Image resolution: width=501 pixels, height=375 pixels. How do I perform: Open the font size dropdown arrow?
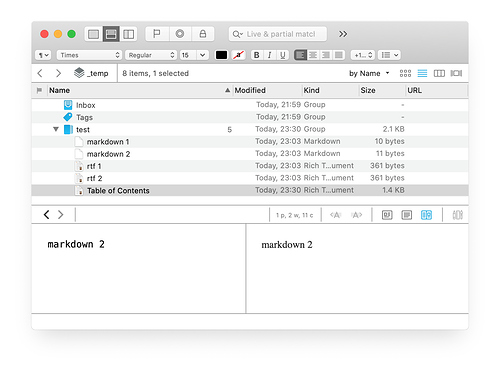(203, 55)
